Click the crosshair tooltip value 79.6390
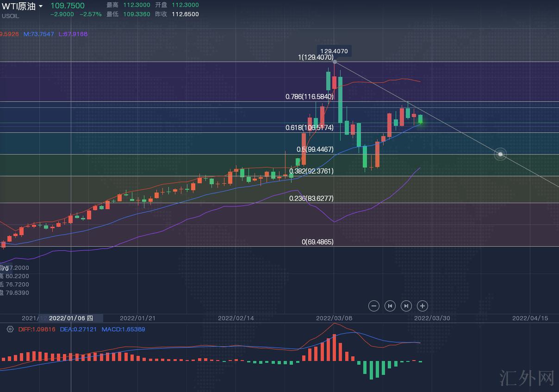 click(x=17, y=293)
